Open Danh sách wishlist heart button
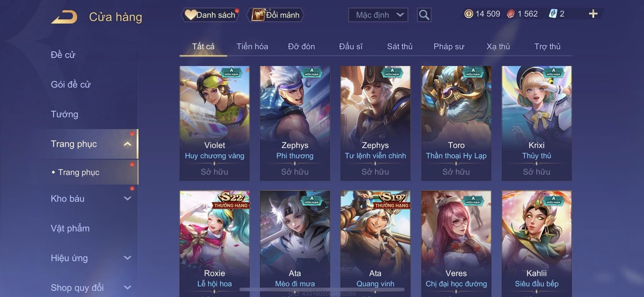Viewport: 644px width, 297px height. (210, 15)
